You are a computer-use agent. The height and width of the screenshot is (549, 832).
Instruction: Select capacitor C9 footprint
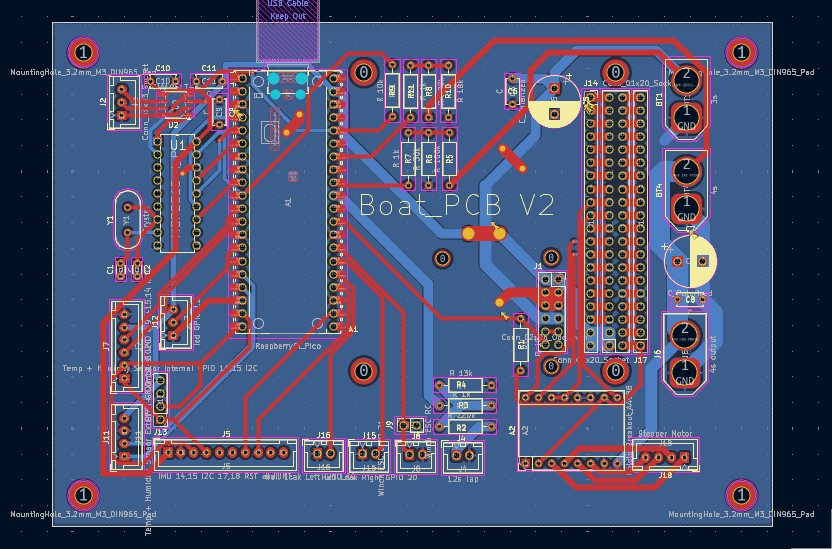coord(219,112)
